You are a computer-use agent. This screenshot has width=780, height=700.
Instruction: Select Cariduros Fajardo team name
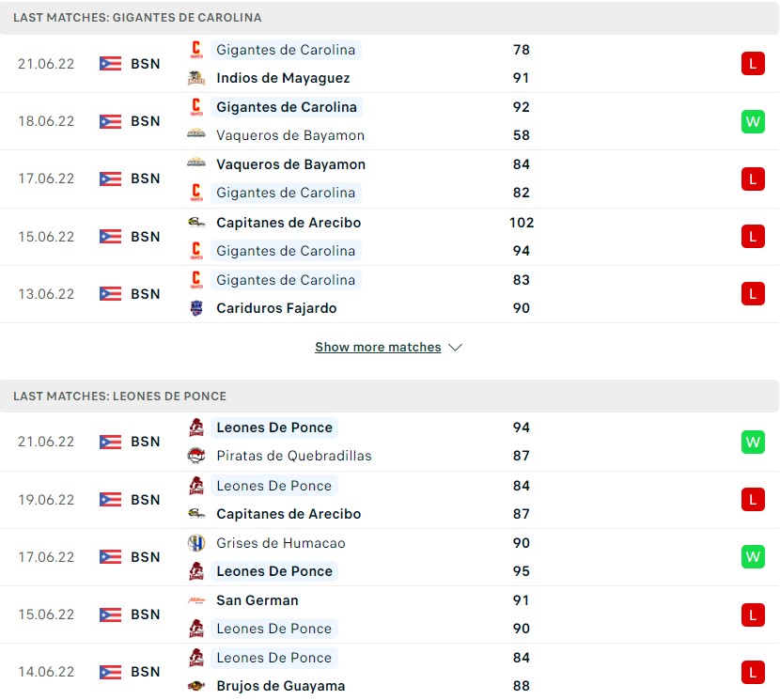point(276,308)
